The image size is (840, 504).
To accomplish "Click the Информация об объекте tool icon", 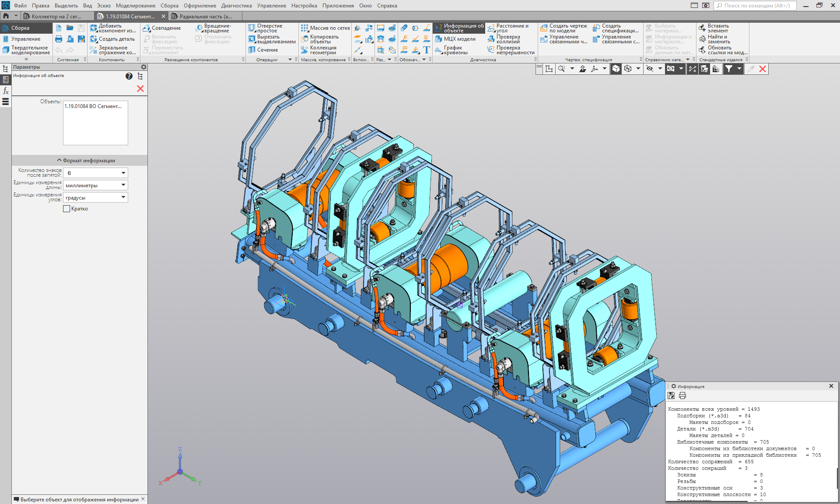I will [x=438, y=28].
